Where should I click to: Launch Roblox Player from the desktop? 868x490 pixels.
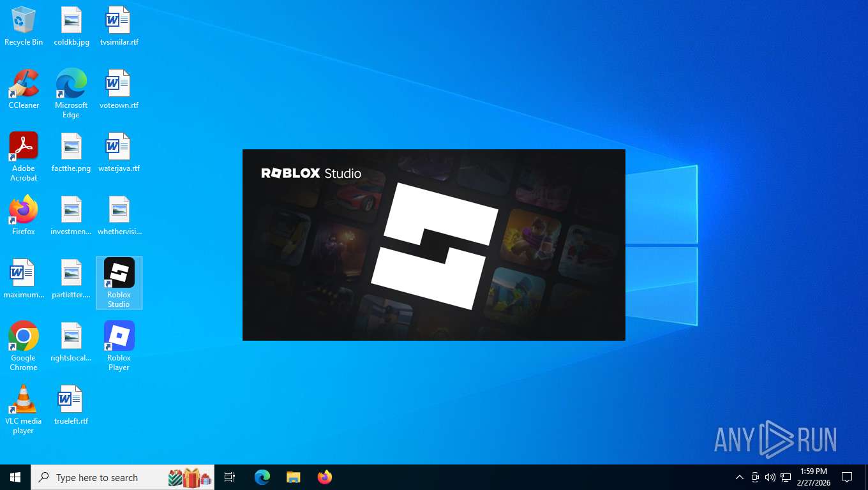pos(119,346)
